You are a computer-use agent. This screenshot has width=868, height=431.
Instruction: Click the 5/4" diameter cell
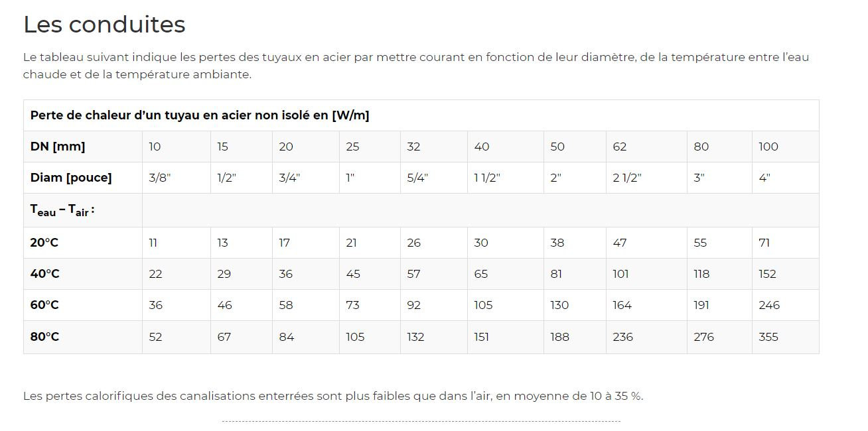tap(417, 178)
